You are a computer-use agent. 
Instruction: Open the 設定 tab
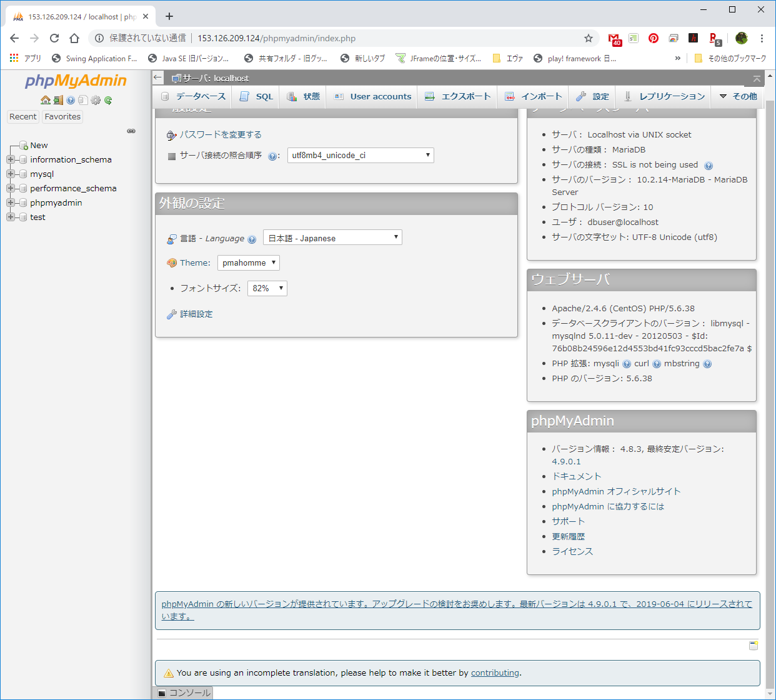tap(592, 96)
